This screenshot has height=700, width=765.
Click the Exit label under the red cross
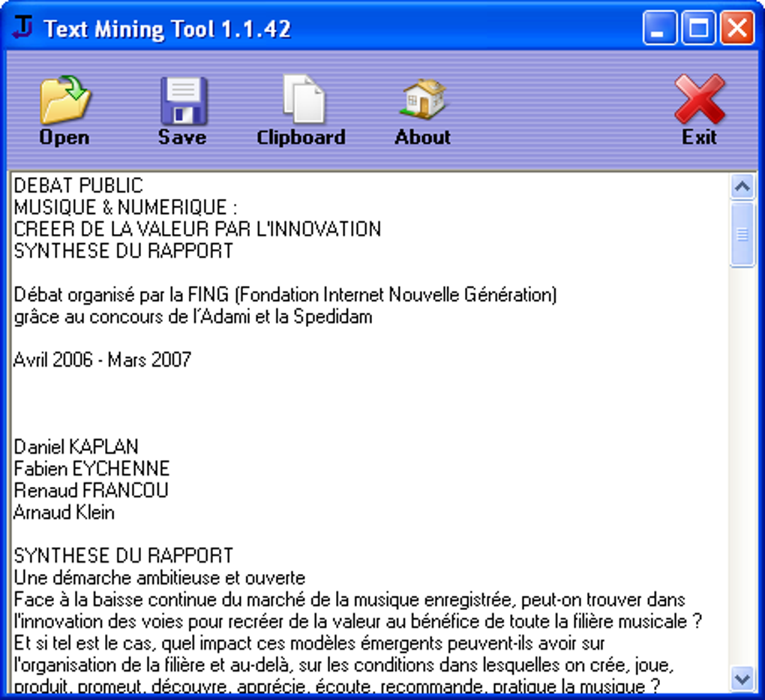tap(698, 137)
